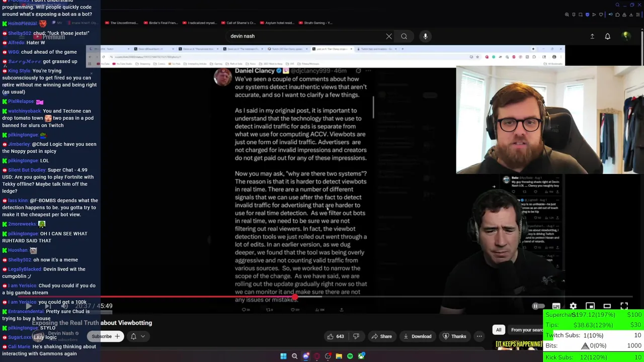Click the 'Kick Subs:' goal row

(x=594, y=357)
